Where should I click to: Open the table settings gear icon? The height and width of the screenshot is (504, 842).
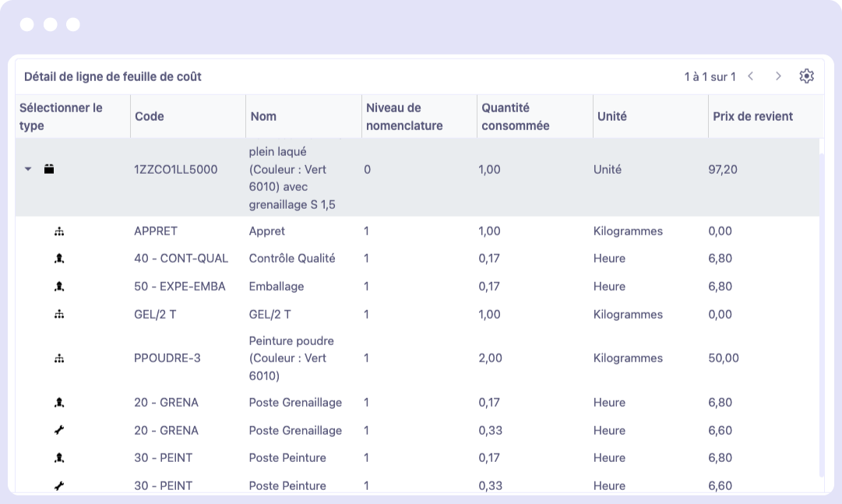point(806,76)
